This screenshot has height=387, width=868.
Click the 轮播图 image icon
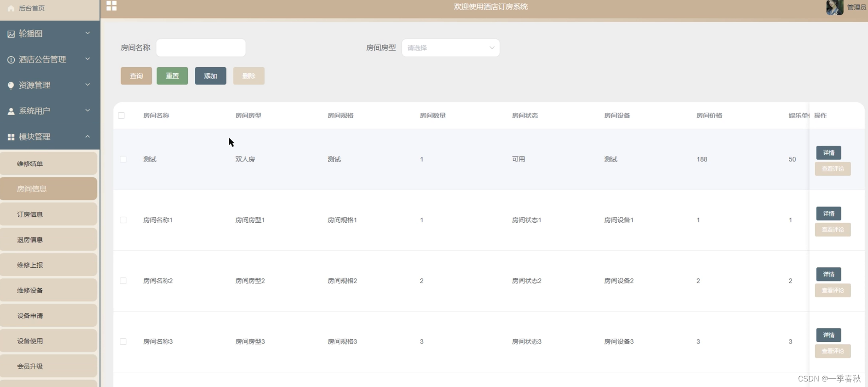click(11, 34)
